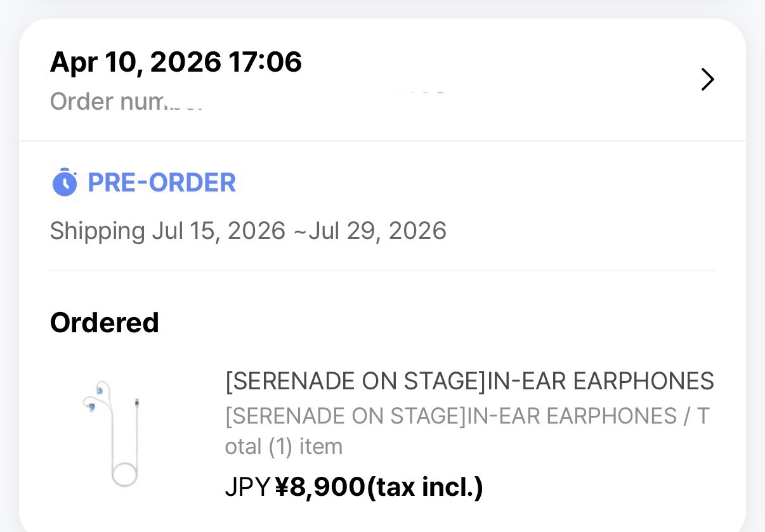Select the PRE-ORDER status label

coord(162,183)
